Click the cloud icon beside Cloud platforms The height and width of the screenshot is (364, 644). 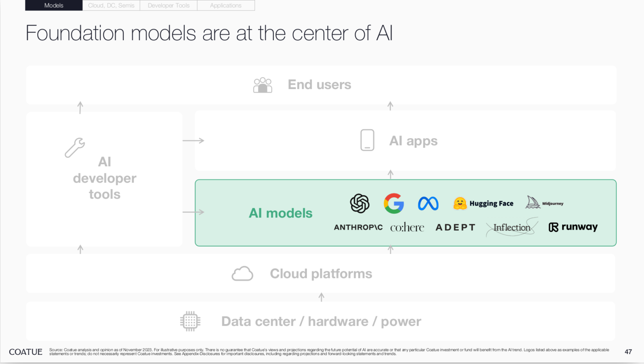coord(242,274)
